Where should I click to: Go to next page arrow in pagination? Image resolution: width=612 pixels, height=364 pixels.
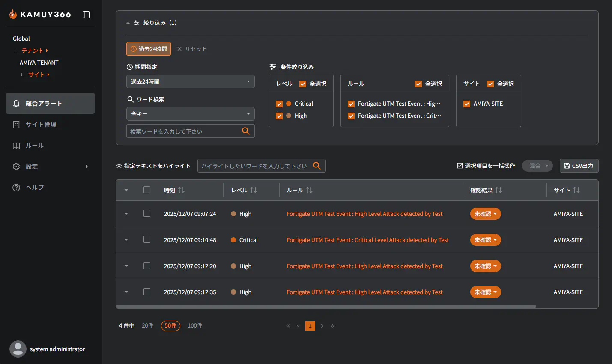(x=322, y=326)
